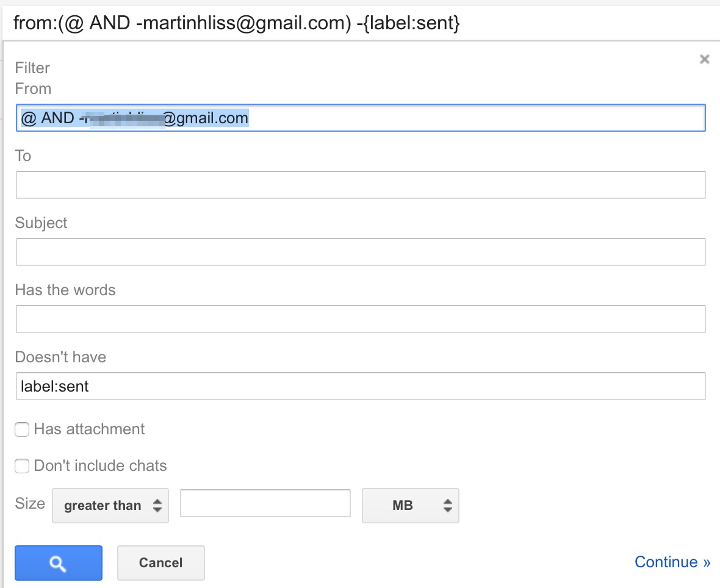Select the Subject text field
This screenshot has height=588, width=720.
point(361,252)
